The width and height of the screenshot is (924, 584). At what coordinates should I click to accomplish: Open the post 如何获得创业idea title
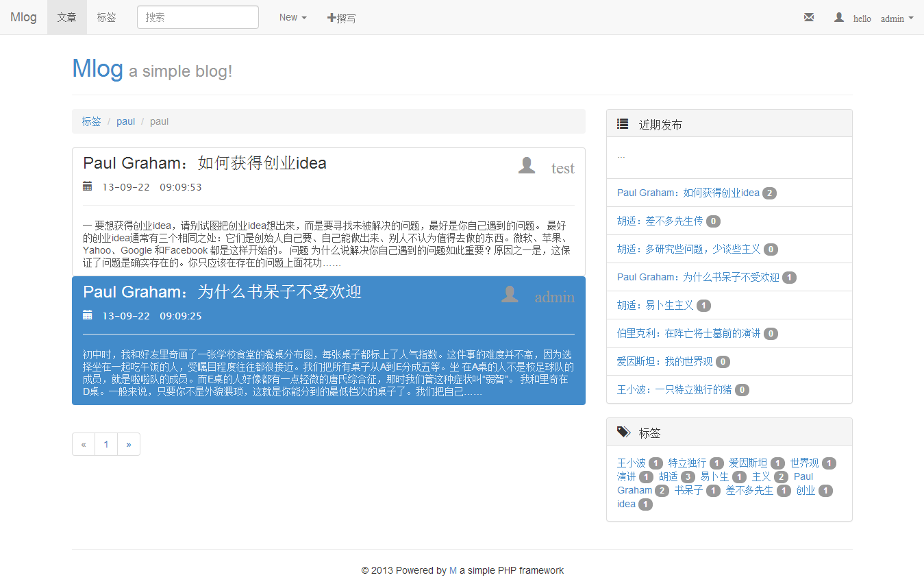pos(205,163)
